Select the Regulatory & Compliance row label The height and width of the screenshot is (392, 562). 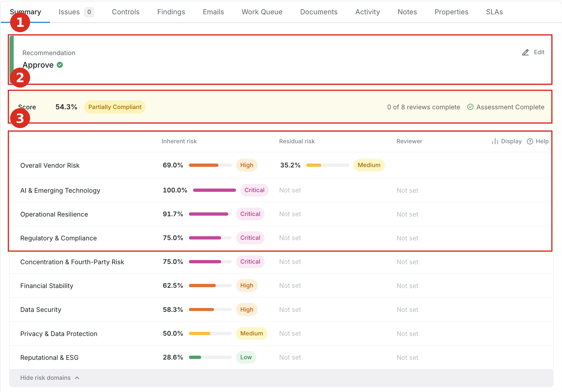(58, 238)
